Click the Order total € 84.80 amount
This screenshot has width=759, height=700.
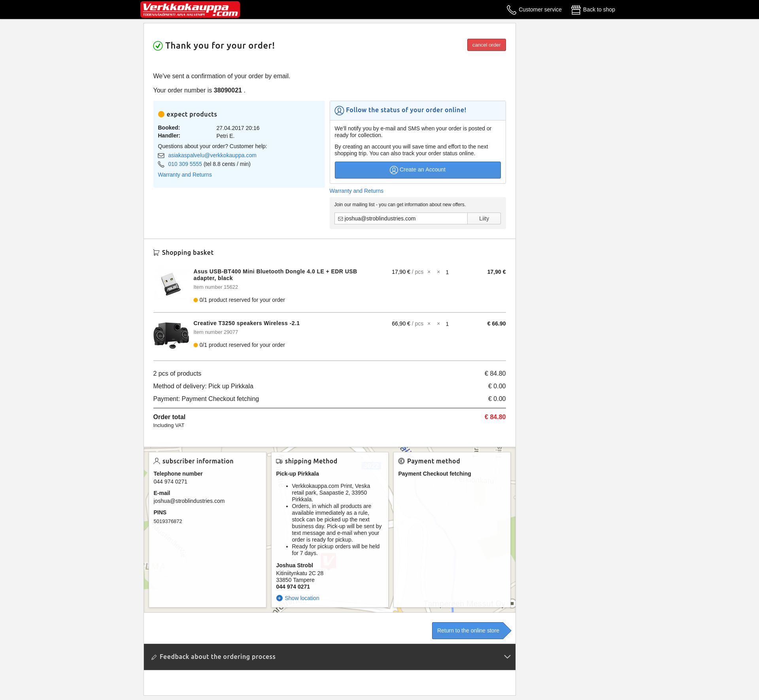(x=495, y=417)
